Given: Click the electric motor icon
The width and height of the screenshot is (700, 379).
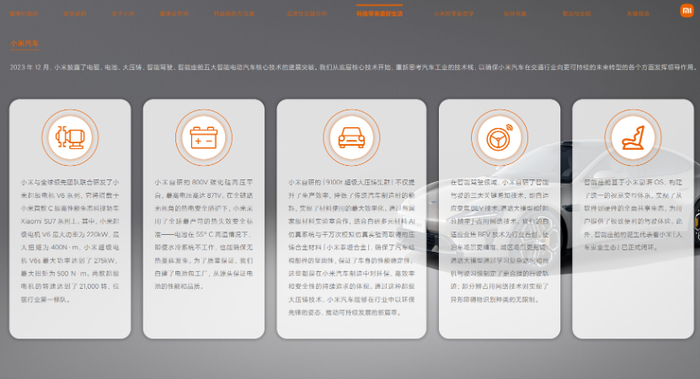Looking at the screenshot, I should pos(70,137).
